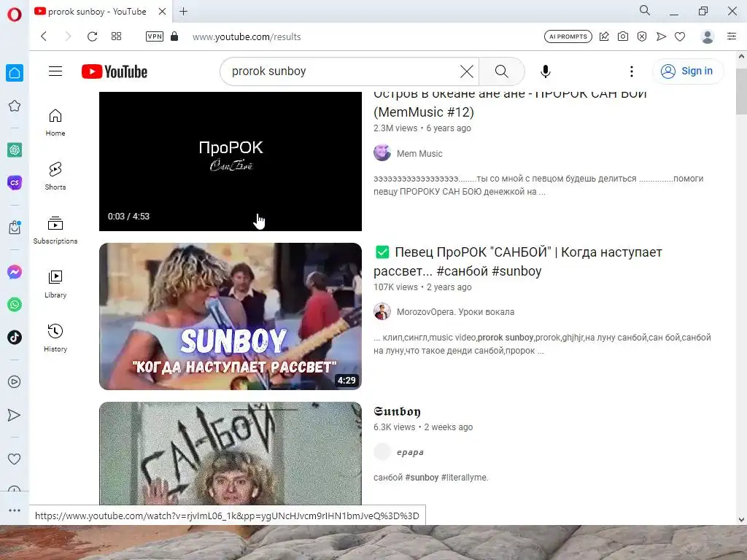
Task: Go back to the previous page
Action: click(x=44, y=36)
